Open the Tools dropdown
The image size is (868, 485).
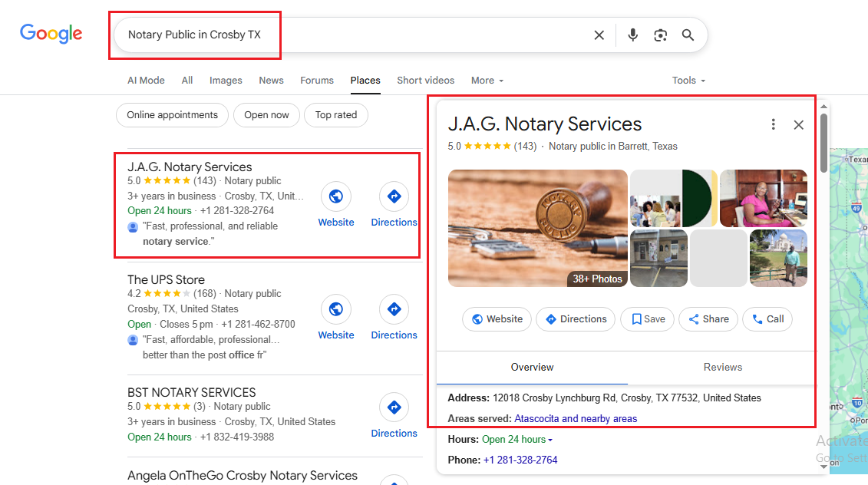pyautogui.click(x=688, y=81)
